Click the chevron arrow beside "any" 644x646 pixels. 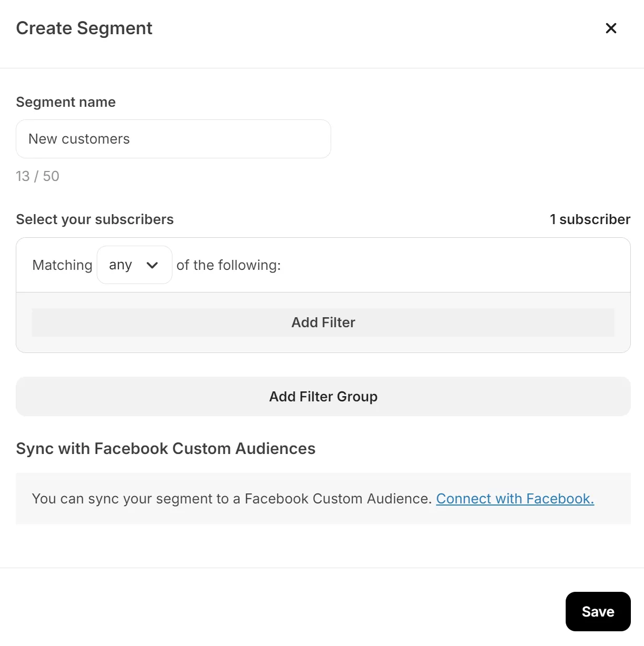click(x=152, y=265)
